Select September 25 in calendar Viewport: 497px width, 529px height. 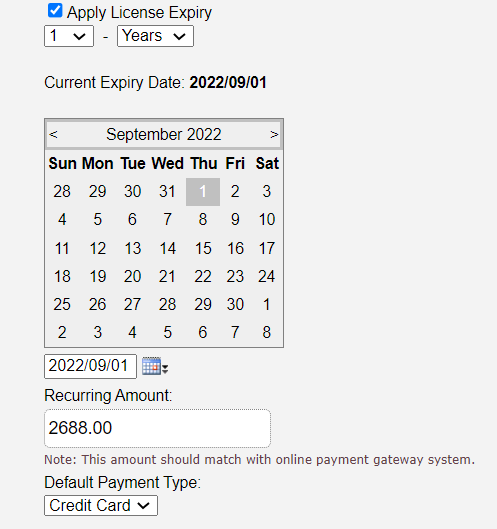[62, 304]
